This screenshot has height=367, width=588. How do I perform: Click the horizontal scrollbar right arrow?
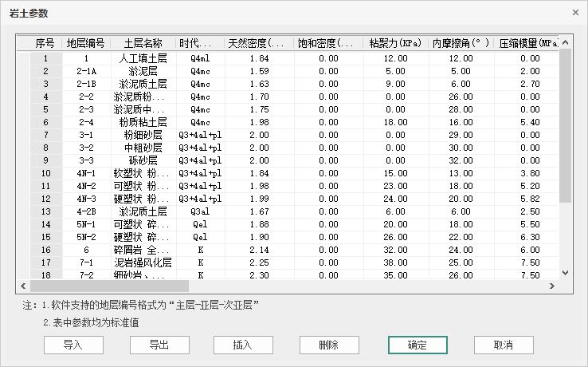(x=554, y=286)
